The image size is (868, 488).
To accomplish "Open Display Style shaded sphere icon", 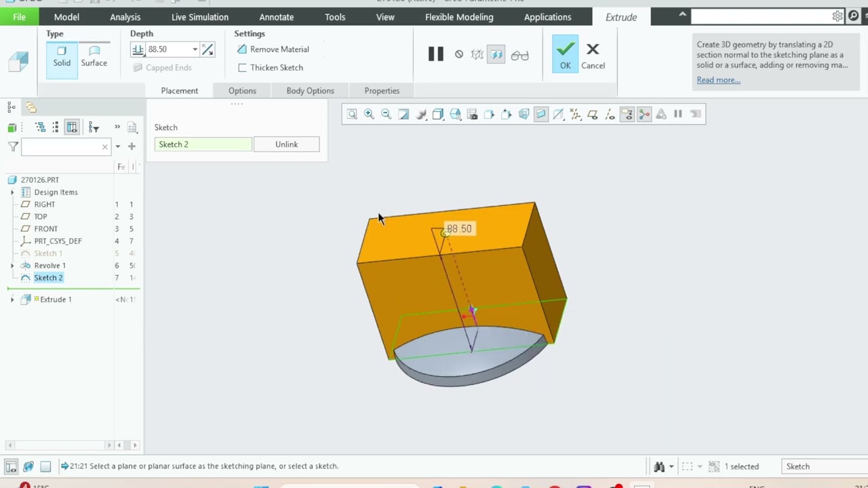I will pos(421,114).
